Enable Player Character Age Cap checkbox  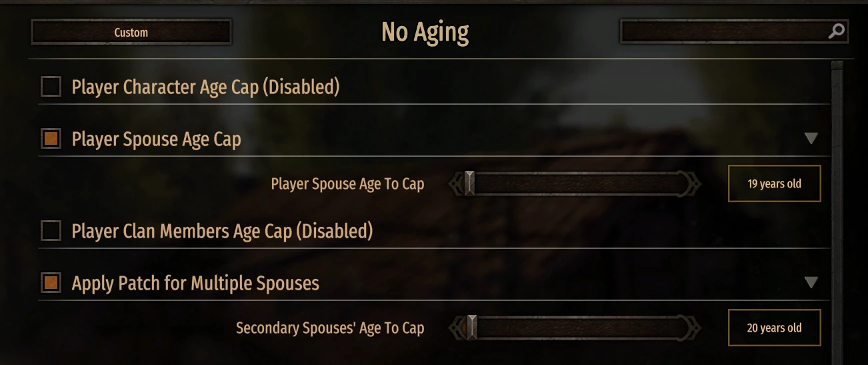click(51, 87)
